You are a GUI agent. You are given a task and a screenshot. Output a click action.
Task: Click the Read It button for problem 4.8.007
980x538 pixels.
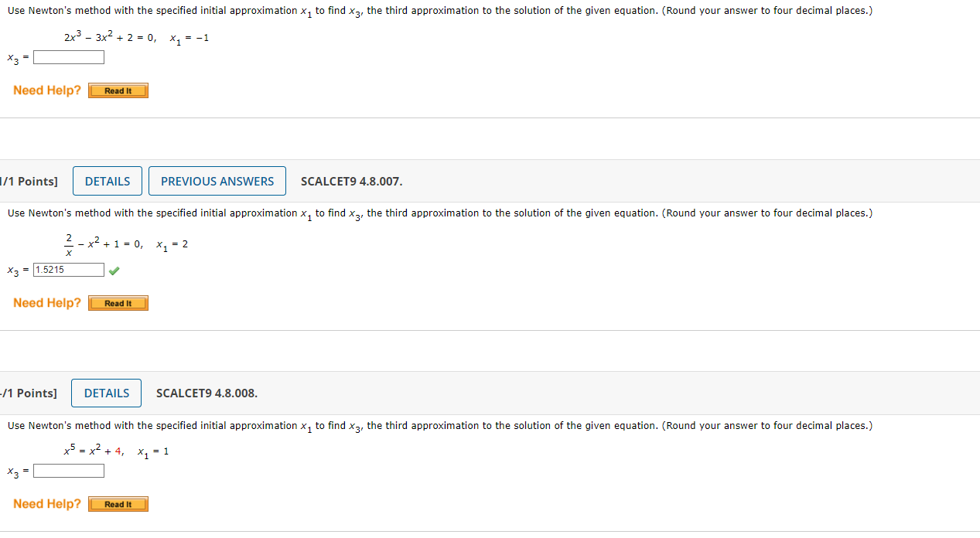pyautogui.click(x=118, y=303)
